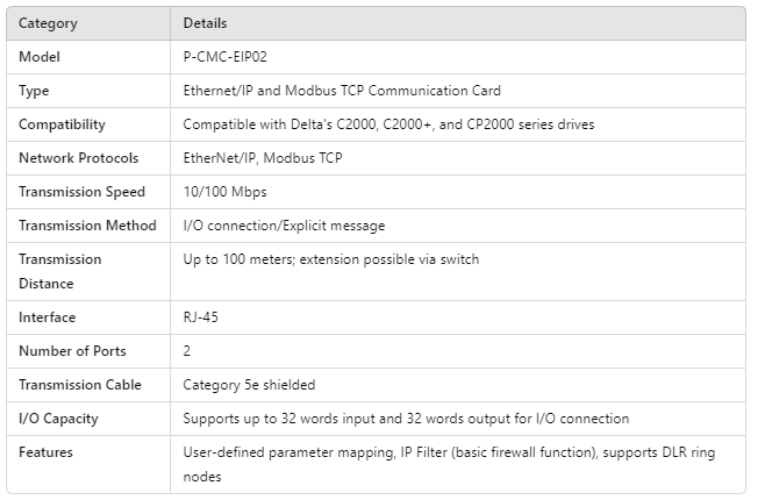Select the Number of Ports label

click(72, 350)
